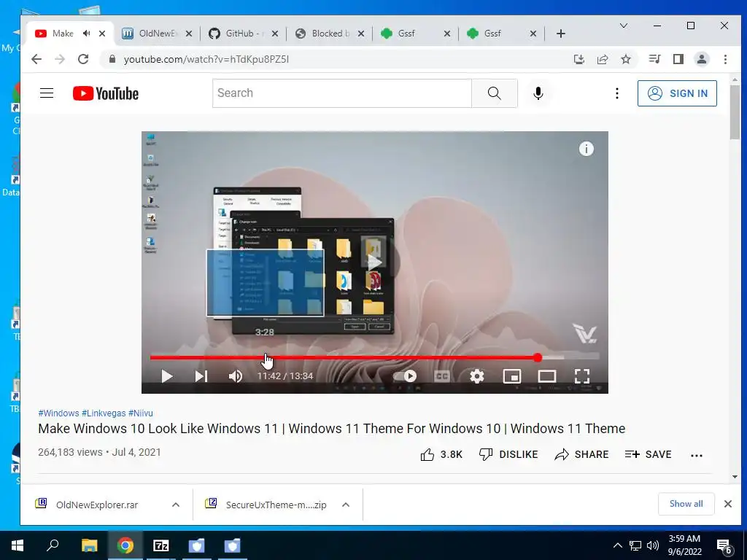Click the DISLIKE button
Viewport: 747px width, 560px height.
coord(508,455)
